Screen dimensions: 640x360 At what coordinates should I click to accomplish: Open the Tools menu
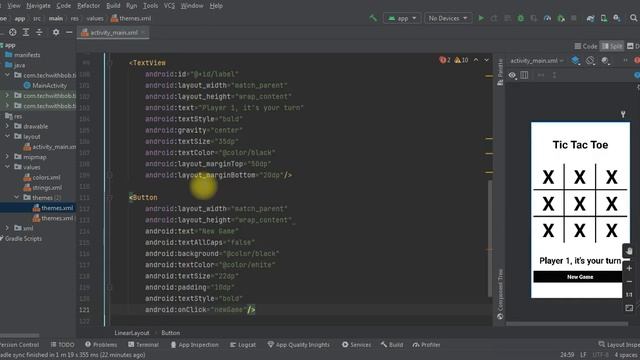tap(150, 6)
